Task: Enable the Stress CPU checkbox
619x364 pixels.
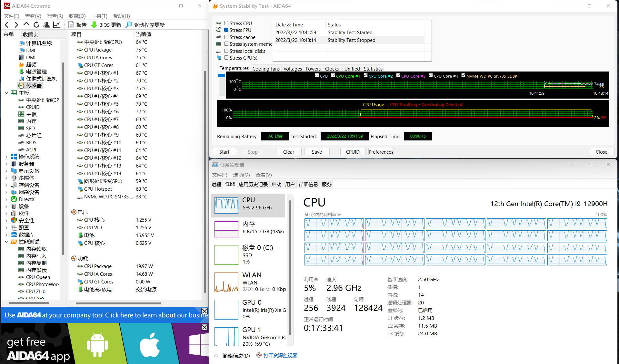Action: pos(226,23)
